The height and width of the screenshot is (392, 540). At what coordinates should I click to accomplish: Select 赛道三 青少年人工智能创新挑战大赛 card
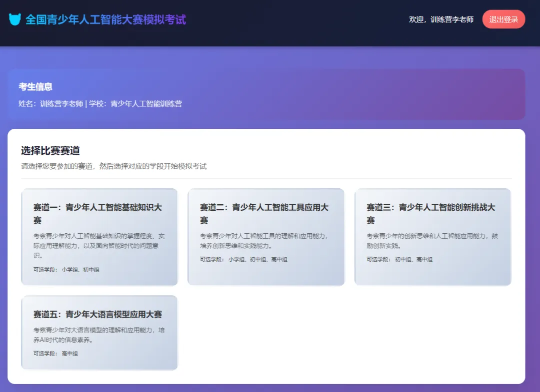(x=432, y=235)
